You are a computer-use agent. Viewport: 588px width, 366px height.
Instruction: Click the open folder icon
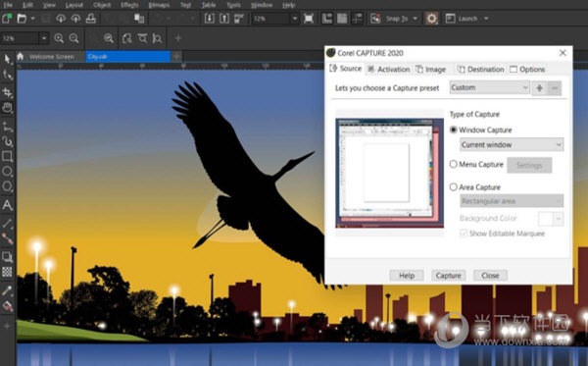pyautogui.click(x=22, y=19)
